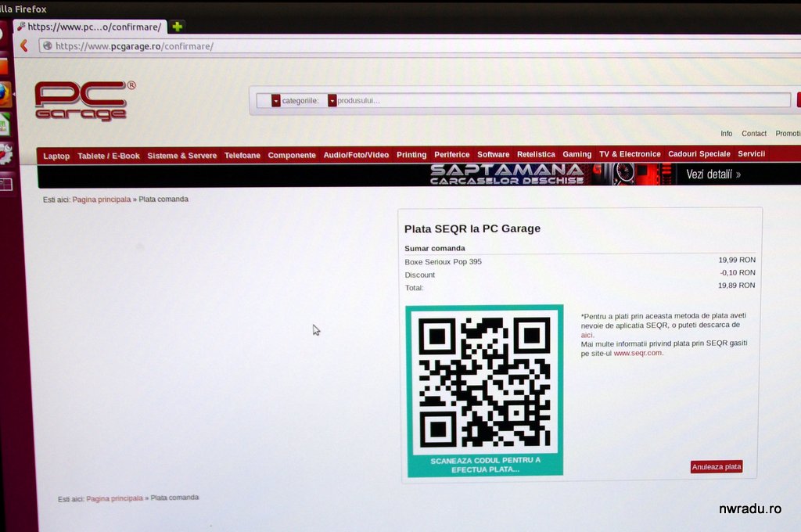801x532 pixels.
Task: Click the Plata SEQR la PC Garage heading
Action: pyautogui.click(x=472, y=228)
